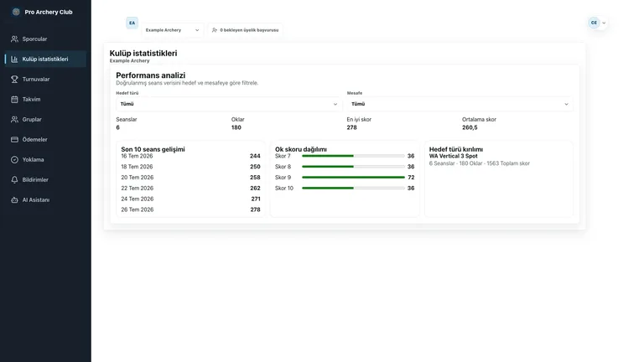Viewport: 644px width, 362px height.
Task: Select the Kulüp istatistikleri menu entry
Action: point(45,59)
